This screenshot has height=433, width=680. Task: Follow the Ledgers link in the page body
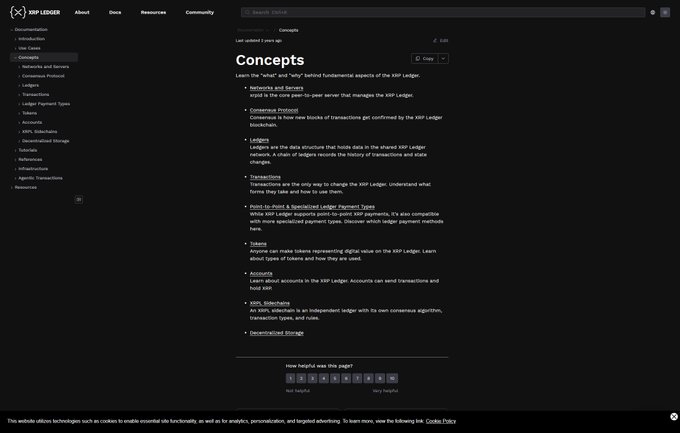pos(259,140)
